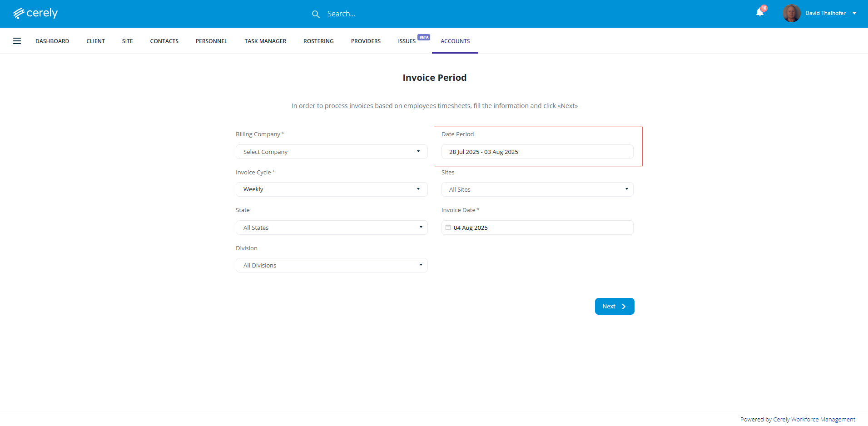Open the hamburger side menu
Image resolution: width=868 pixels, height=426 pixels.
click(17, 41)
